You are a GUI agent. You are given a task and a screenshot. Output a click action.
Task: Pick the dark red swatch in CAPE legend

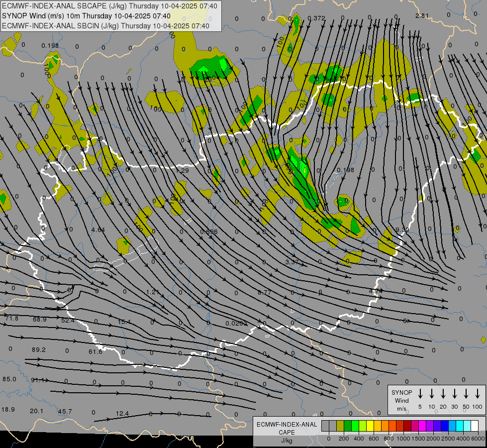pos(407,426)
